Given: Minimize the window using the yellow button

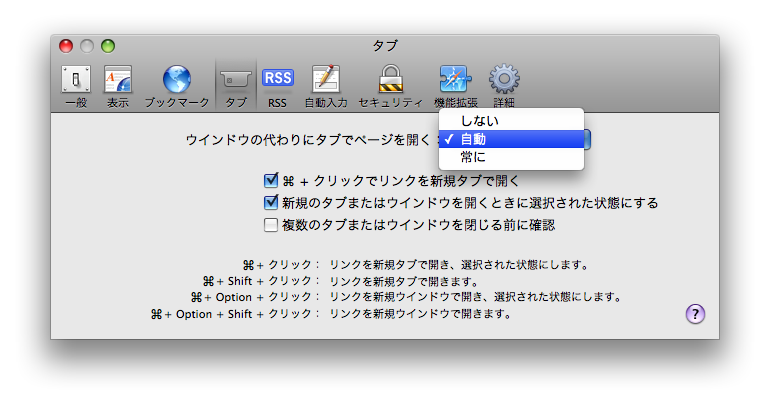Looking at the screenshot, I should (x=87, y=46).
